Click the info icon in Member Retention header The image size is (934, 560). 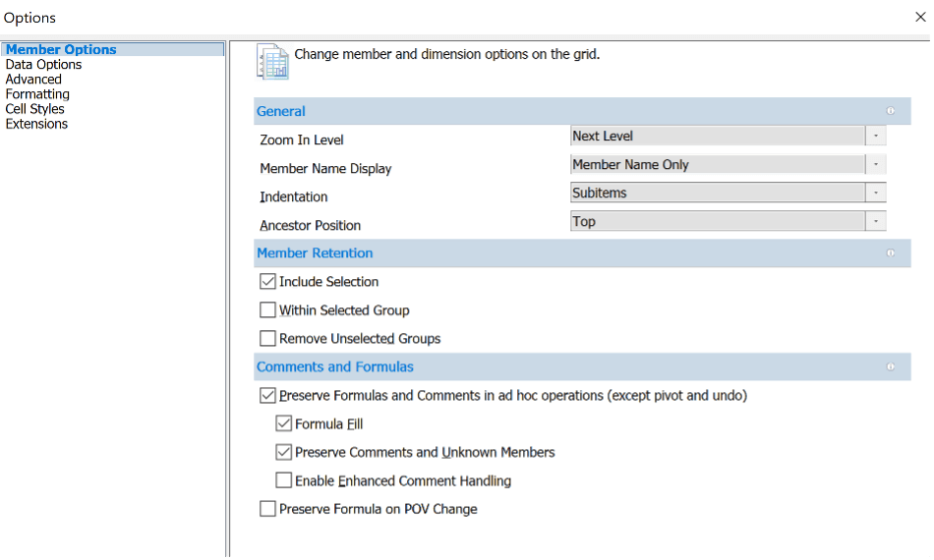(x=891, y=252)
